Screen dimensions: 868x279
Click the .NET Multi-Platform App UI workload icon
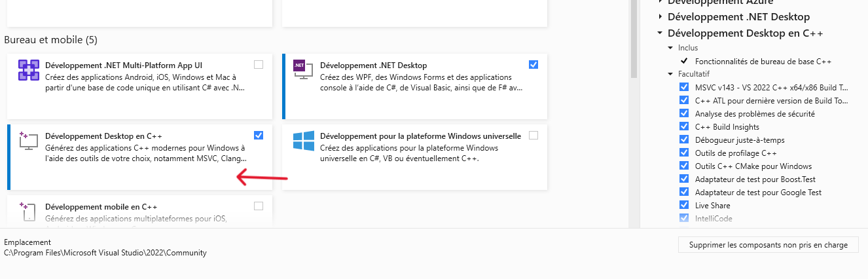(29, 69)
